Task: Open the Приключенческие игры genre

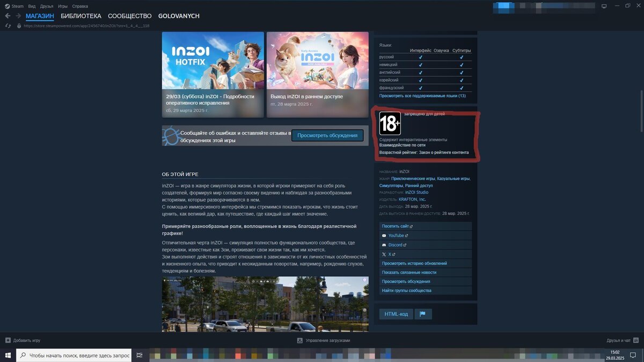Action: (413, 178)
